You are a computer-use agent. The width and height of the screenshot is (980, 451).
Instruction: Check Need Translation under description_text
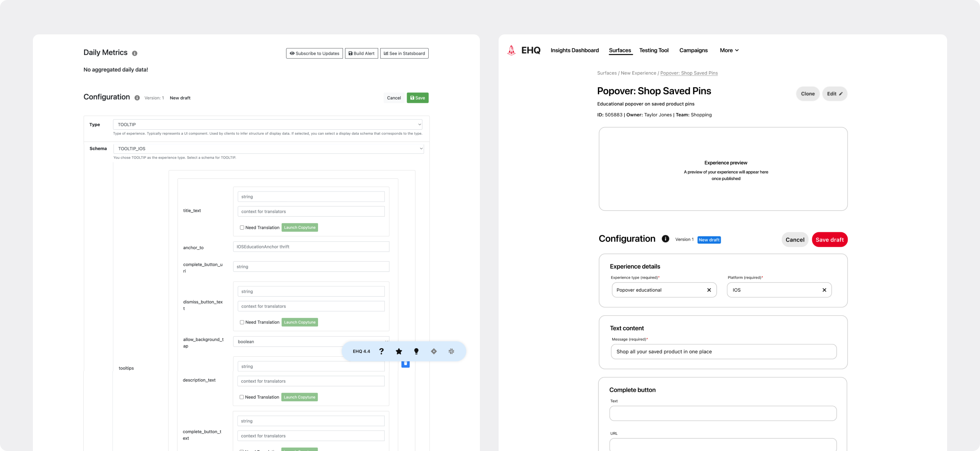(241, 397)
